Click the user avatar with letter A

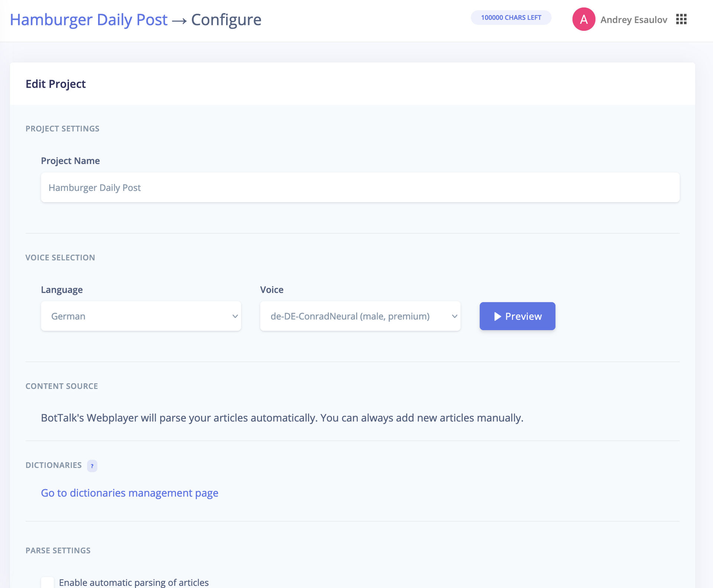click(x=584, y=19)
